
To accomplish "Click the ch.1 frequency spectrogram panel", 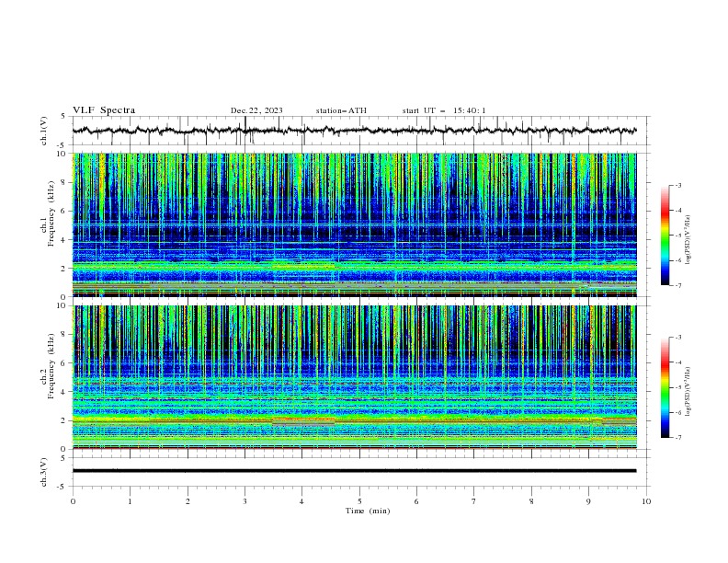I will pos(354,224).
